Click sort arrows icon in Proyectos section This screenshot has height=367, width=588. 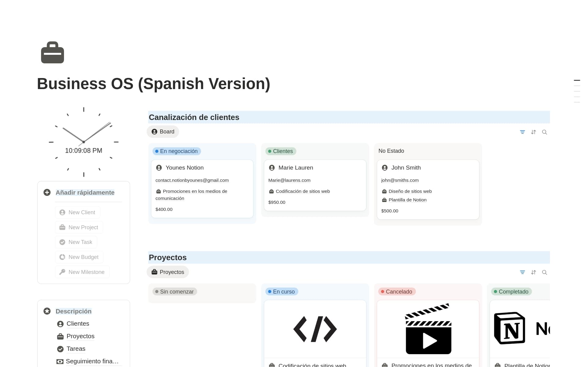(533, 272)
